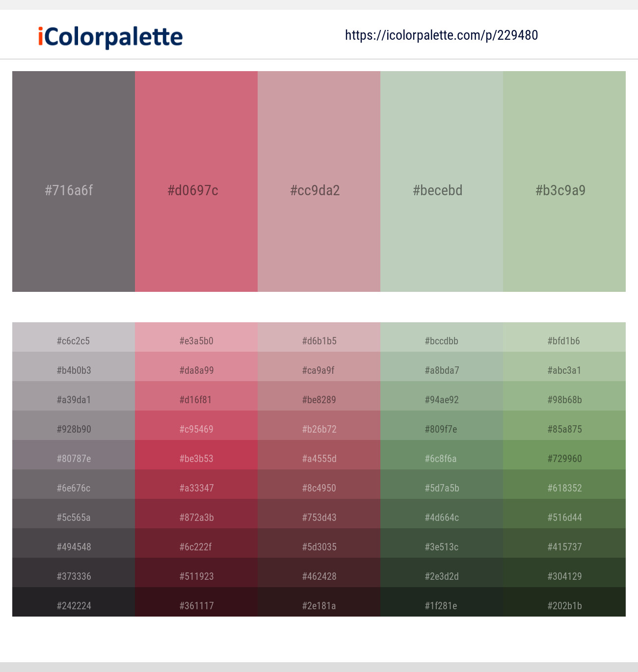Select the #729960 green shade
This screenshot has width=638, height=672.
pyautogui.click(x=564, y=455)
